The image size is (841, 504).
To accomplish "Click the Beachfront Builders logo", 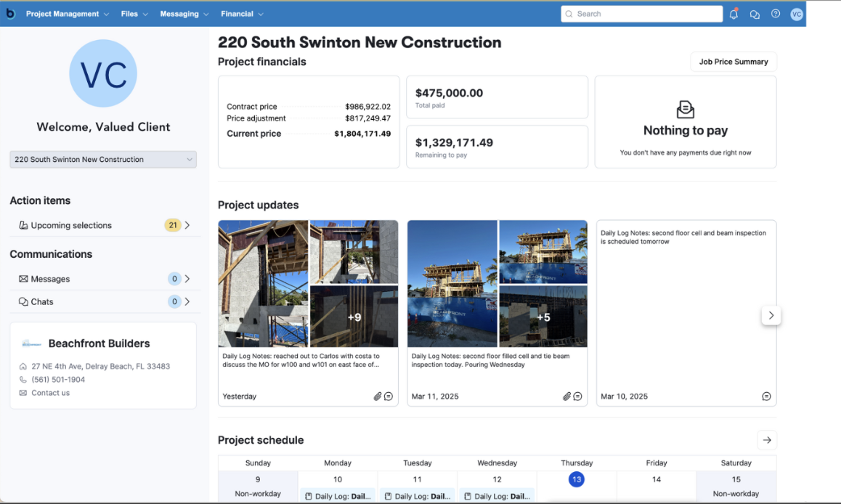I will (x=31, y=344).
